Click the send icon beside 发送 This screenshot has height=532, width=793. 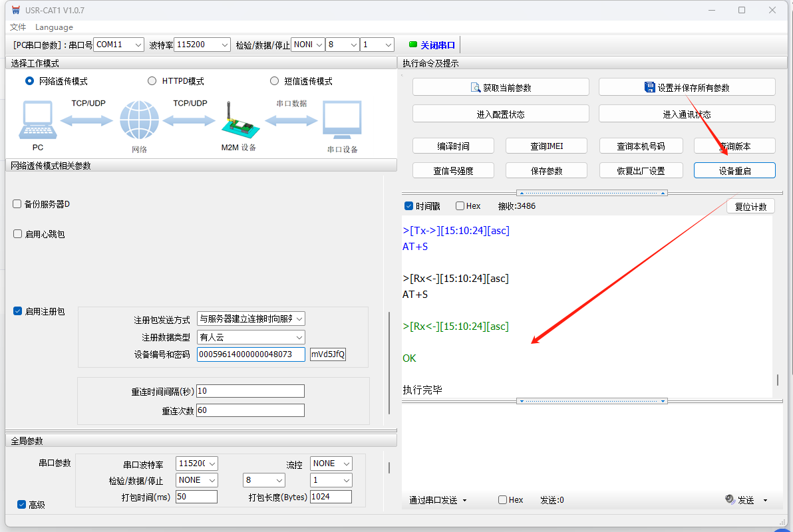pos(730,499)
